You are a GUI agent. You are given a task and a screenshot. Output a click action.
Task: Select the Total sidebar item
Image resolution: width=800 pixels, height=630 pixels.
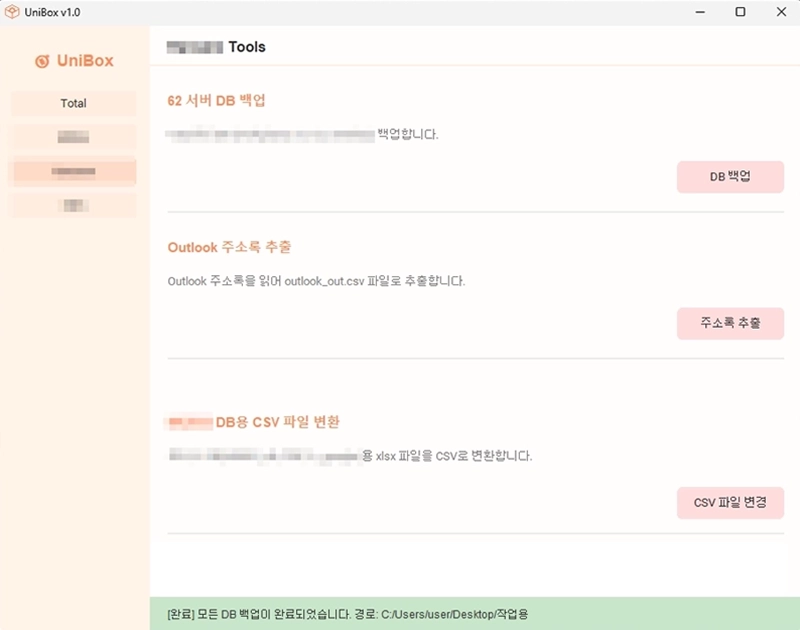click(73, 103)
